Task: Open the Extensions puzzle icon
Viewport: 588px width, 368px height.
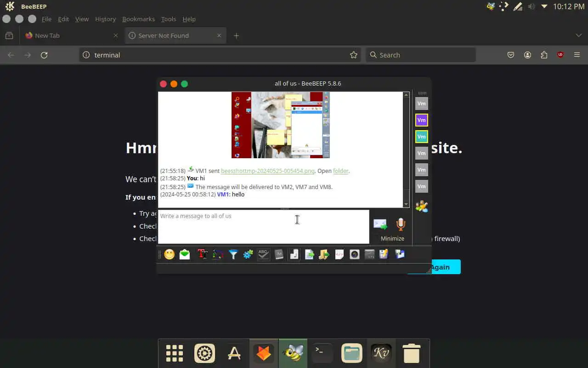Action: click(544, 55)
